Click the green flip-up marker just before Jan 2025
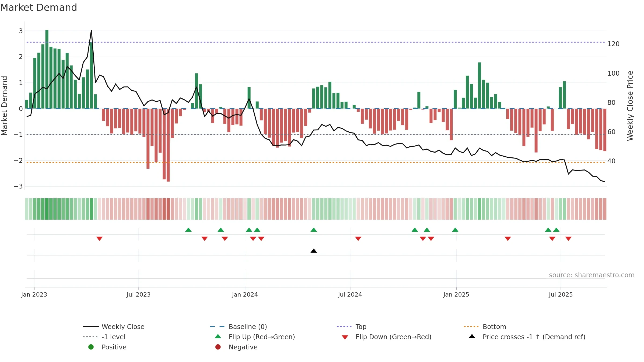This screenshot has height=362, width=644. 455,230
